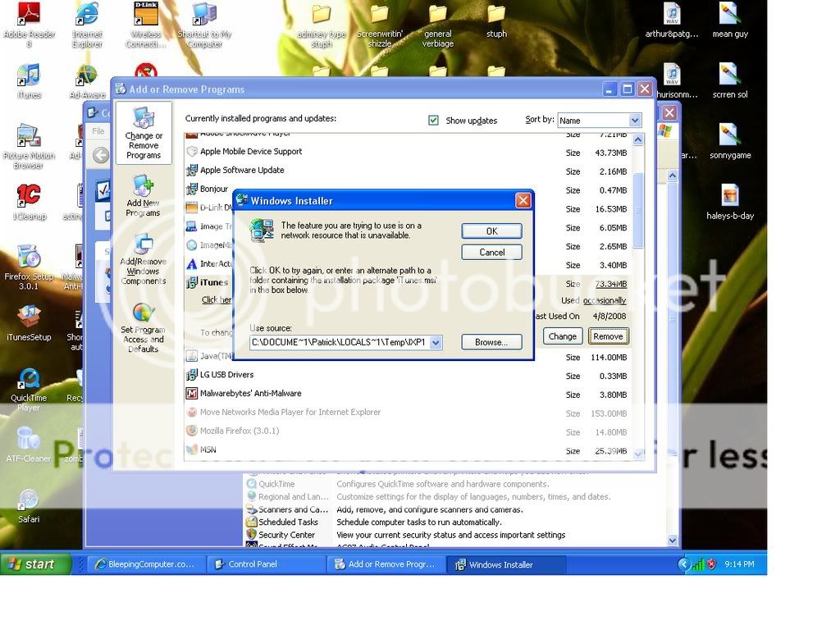Select Set Program Access and Defaults icon
840x630 pixels.
tap(143, 328)
